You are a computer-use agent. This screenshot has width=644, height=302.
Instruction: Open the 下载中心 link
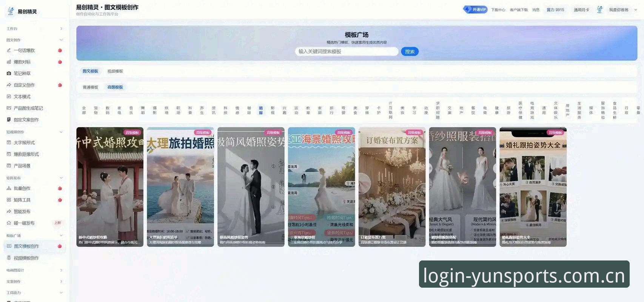tap(498, 10)
